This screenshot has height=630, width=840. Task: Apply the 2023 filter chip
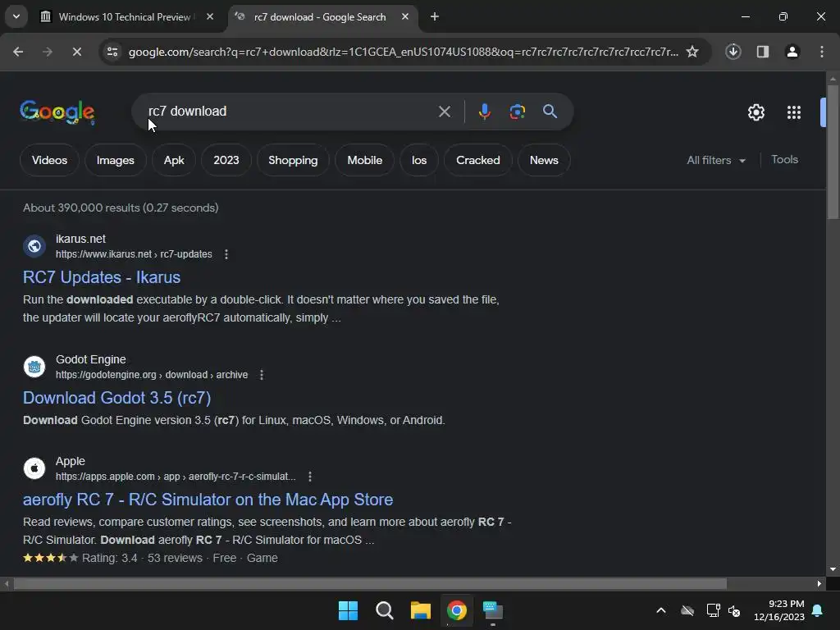[x=226, y=160]
